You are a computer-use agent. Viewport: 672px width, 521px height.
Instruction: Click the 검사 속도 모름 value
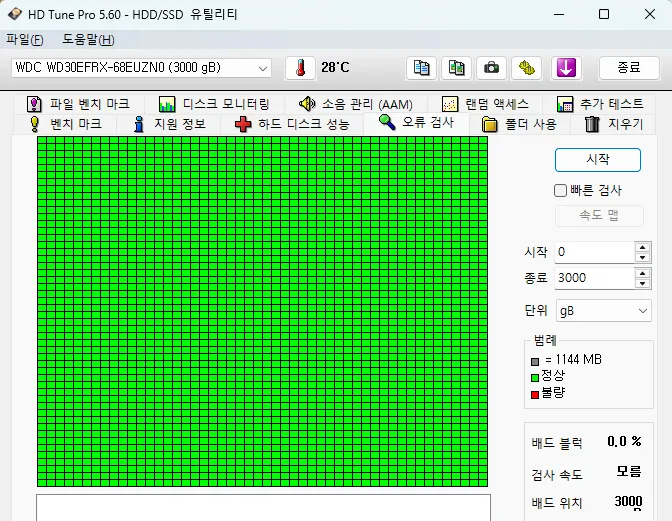[x=629, y=472]
